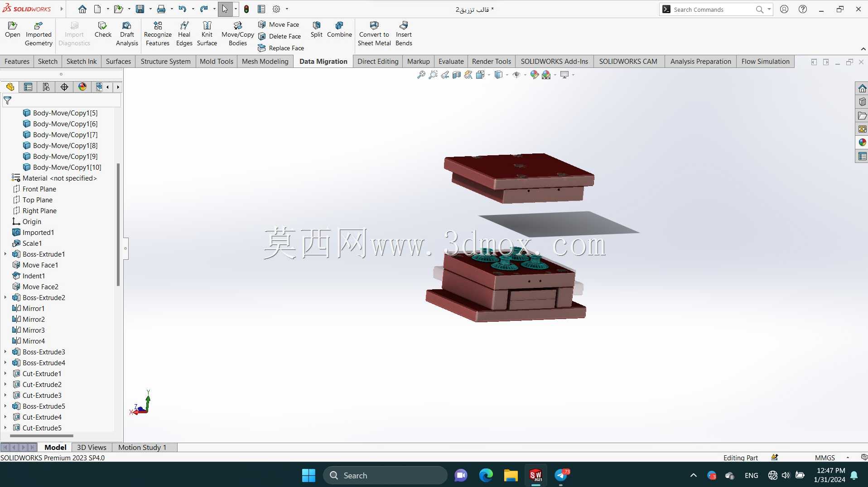Select Body-Move/Copy1[5] in tree
This screenshot has height=487, width=868.
[x=65, y=113]
